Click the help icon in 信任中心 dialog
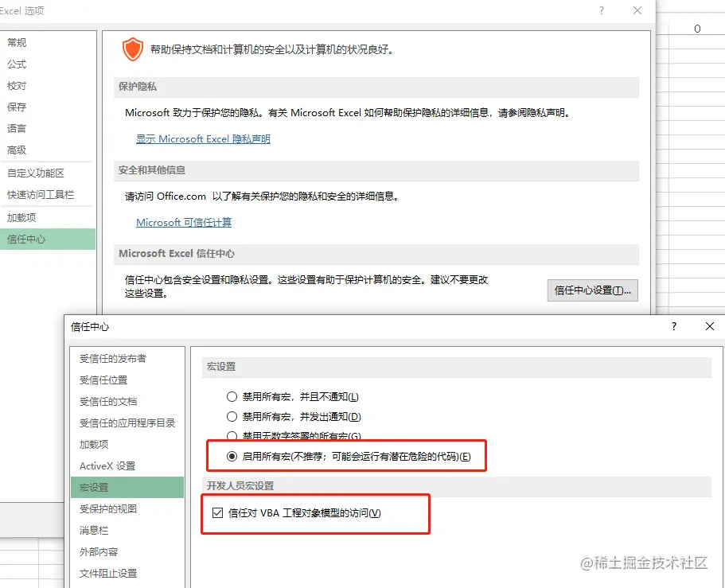725x588 pixels. pyautogui.click(x=674, y=326)
